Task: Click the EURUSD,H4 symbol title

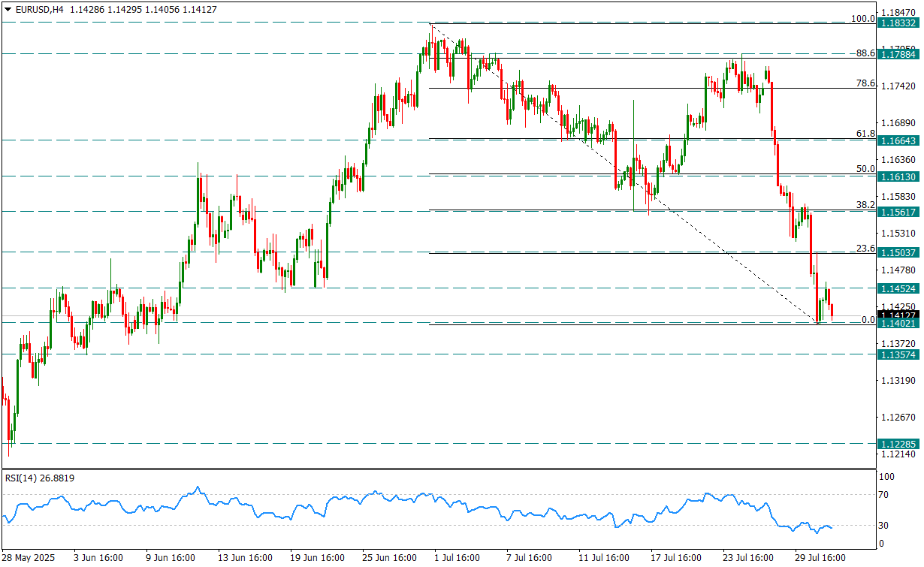Action: 38,8
